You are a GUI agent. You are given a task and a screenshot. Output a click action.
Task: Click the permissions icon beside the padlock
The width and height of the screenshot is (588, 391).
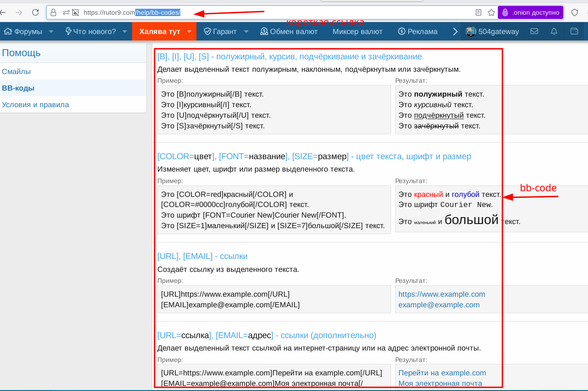pyautogui.click(x=66, y=12)
